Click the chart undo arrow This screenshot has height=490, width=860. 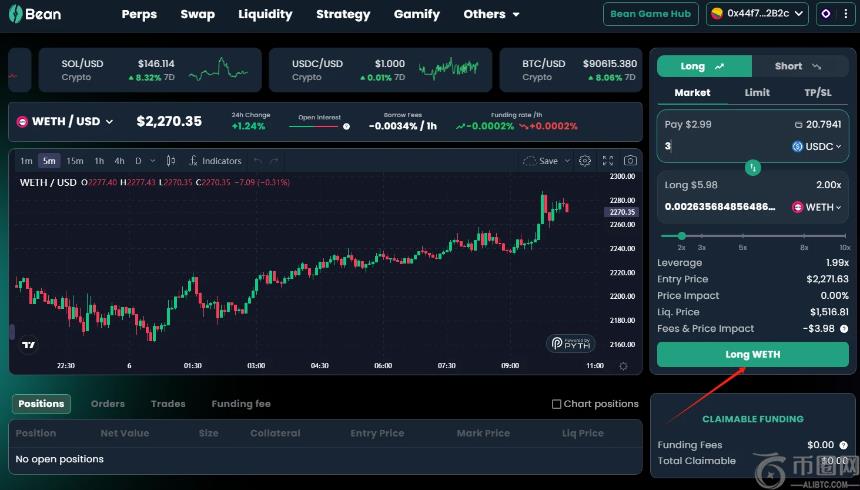coord(258,161)
